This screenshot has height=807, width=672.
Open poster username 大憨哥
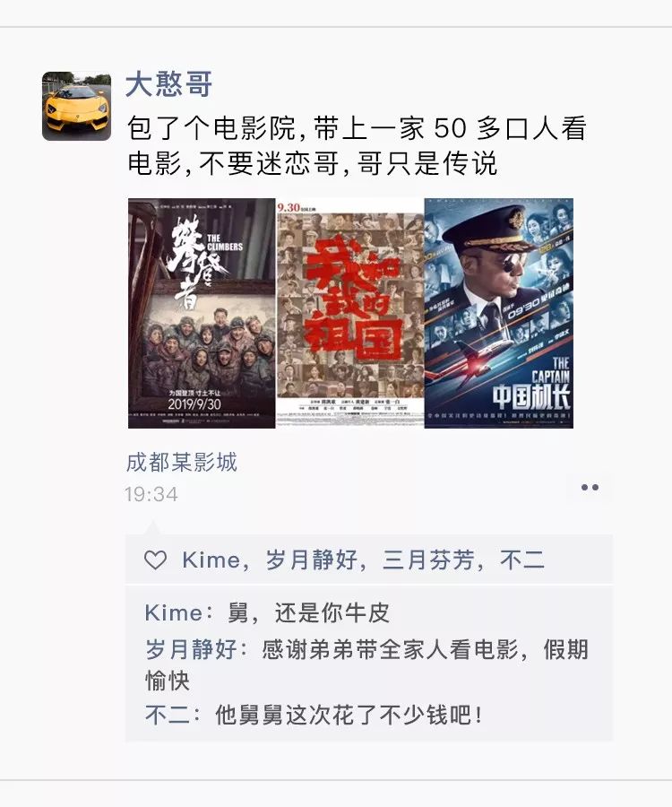click(x=169, y=84)
